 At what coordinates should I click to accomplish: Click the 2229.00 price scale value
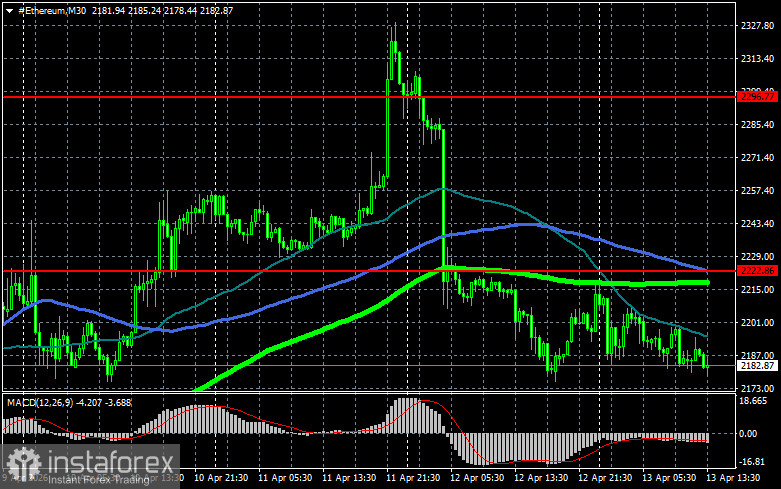tap(757, 256)
